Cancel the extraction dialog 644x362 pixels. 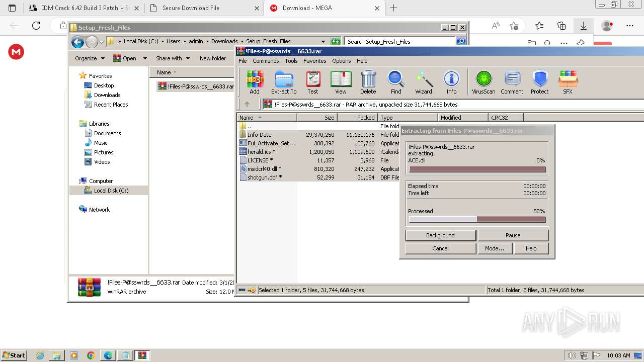(440, 248)
